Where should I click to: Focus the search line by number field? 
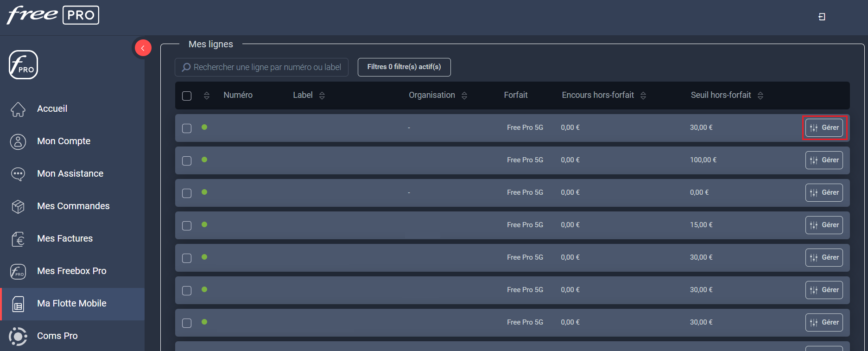point(261,67)
